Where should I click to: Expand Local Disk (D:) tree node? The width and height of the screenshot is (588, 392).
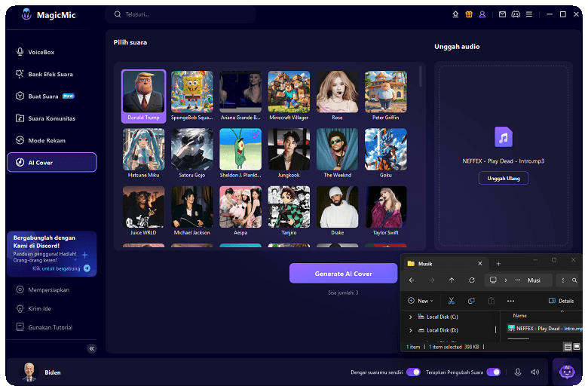coord(411,330)
